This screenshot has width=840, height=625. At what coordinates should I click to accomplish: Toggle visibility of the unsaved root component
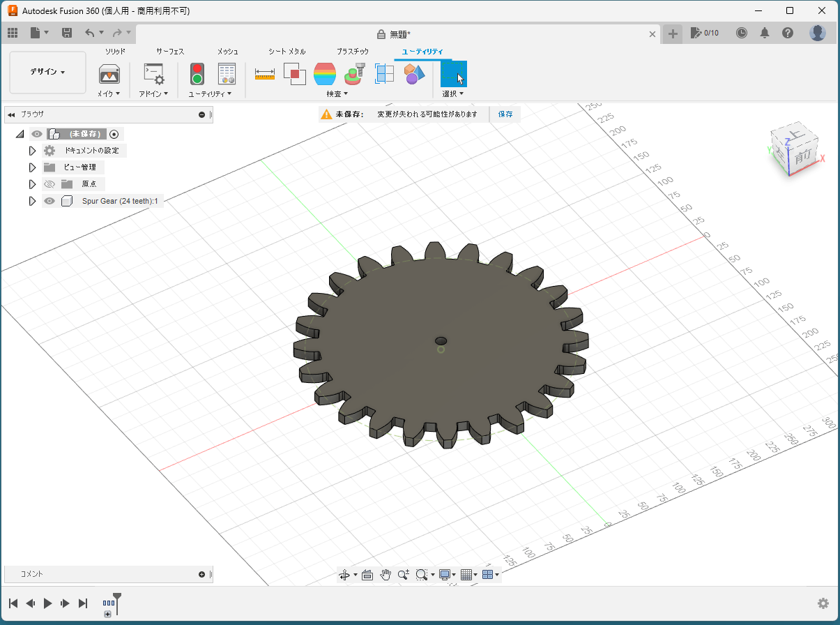click(37, 134)
